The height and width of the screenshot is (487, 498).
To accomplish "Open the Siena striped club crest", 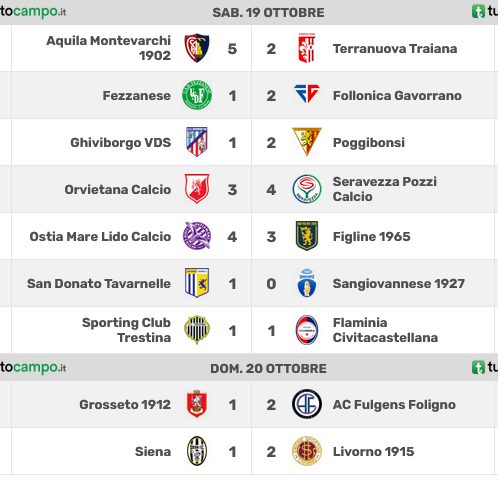I will (197, 451).
